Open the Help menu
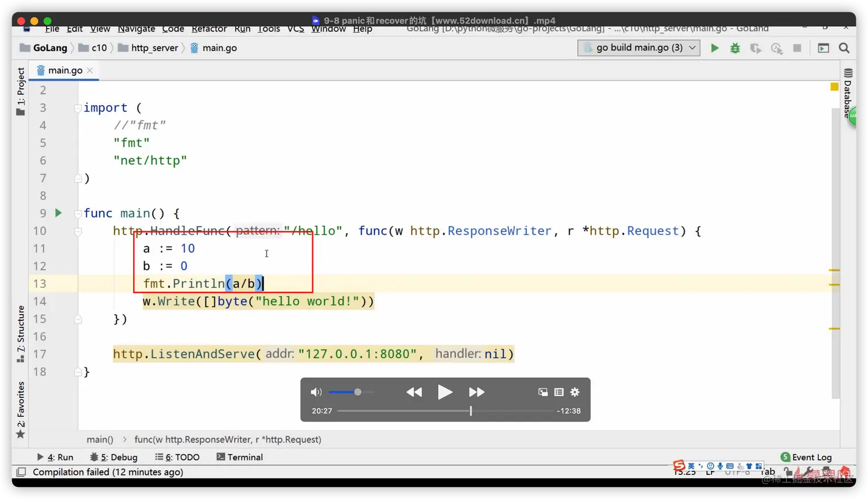 click(362, 29)
